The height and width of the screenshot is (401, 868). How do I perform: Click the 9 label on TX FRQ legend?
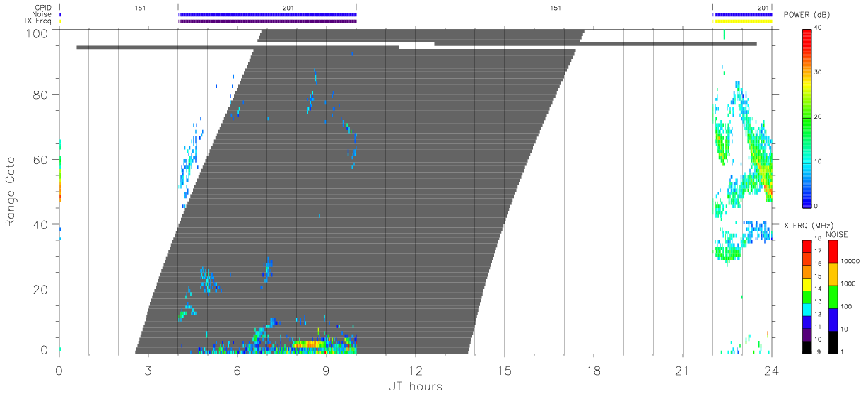tap(819, 351)
